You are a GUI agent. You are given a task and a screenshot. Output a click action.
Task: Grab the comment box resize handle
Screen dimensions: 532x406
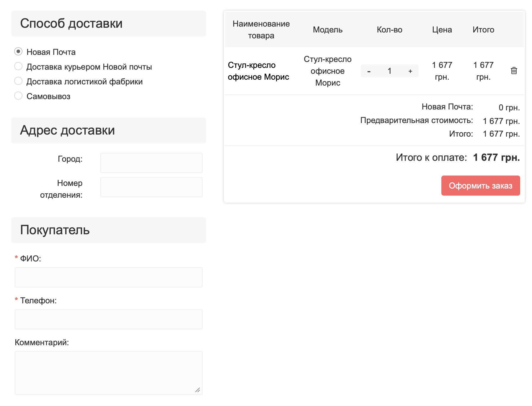tap(198, 390)
